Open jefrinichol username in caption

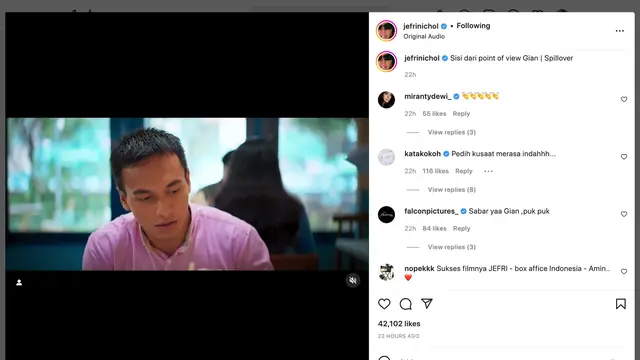[x=422, y=58]
